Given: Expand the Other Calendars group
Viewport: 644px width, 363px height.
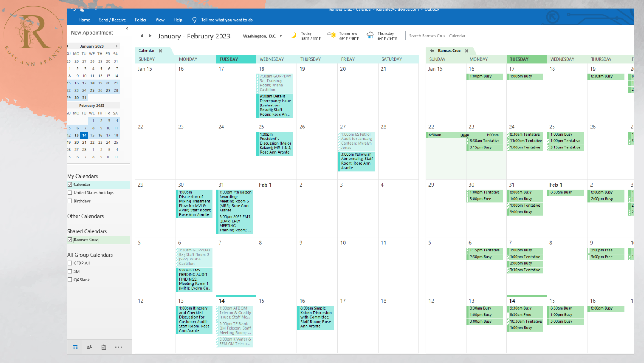Looking at the screenshot, I should point(86,216).
